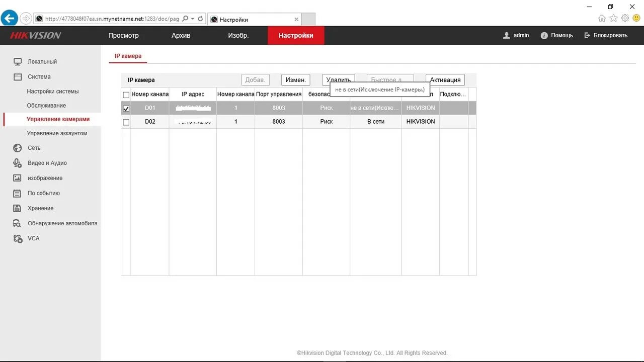
Task: Open the Локальный section
Action: pyautogui.click(x=42, y=62)
